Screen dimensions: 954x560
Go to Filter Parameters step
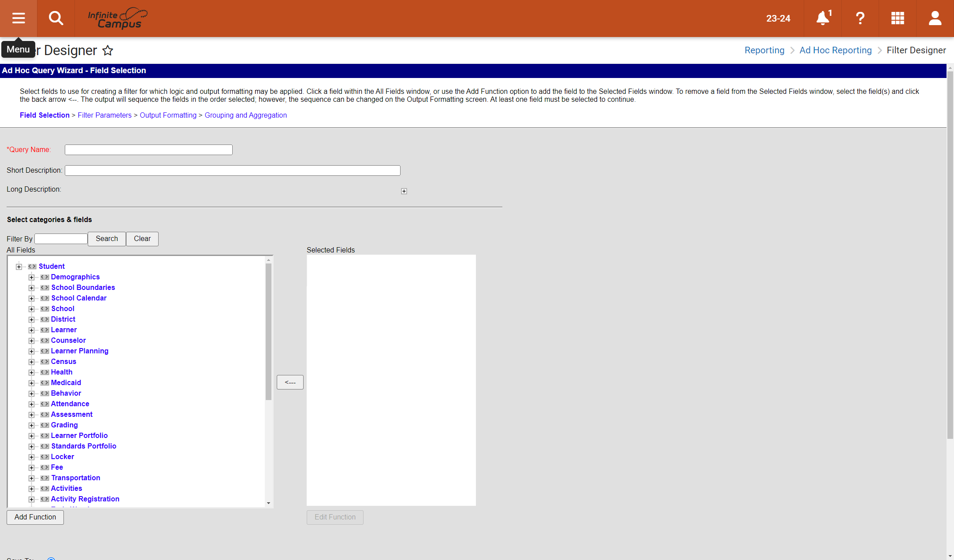[x=104, y=115]
